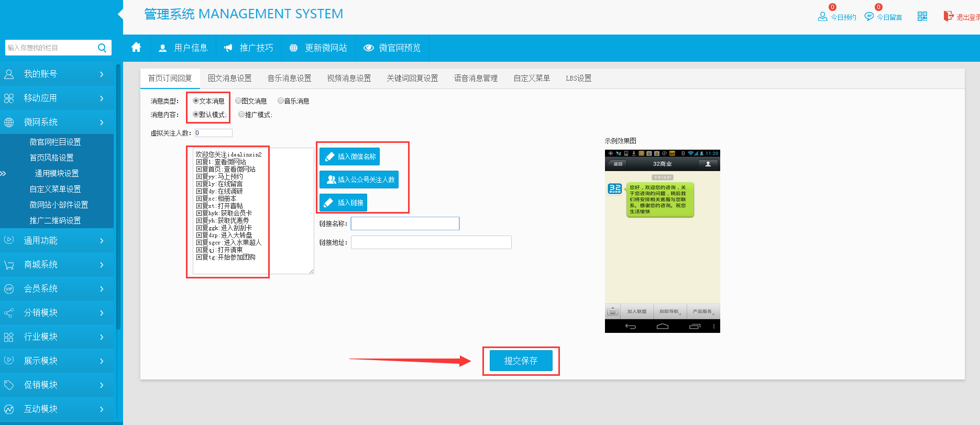Click the logout (退出登录) icon

(x=949, y=17)
